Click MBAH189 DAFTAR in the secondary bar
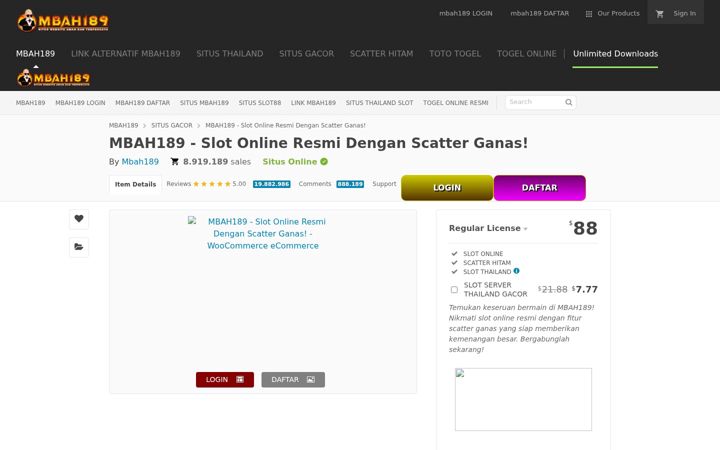The height and width of the screenshot is (450, 720). (142, 103)
